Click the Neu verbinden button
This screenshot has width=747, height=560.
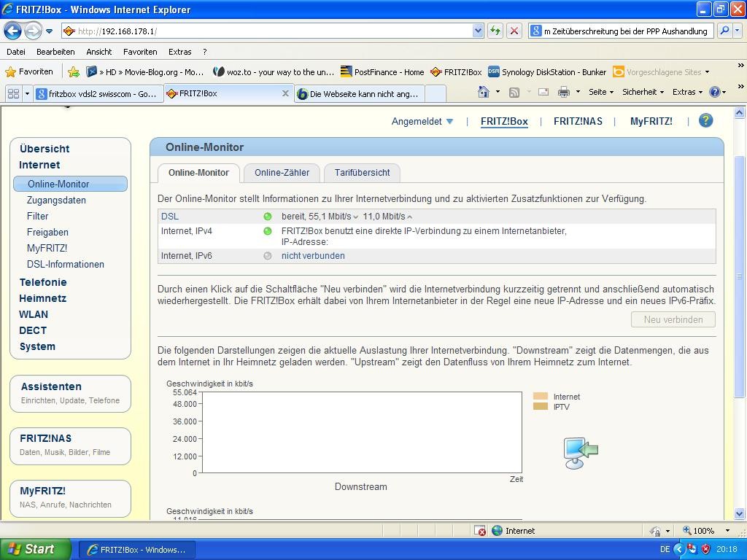673,319
